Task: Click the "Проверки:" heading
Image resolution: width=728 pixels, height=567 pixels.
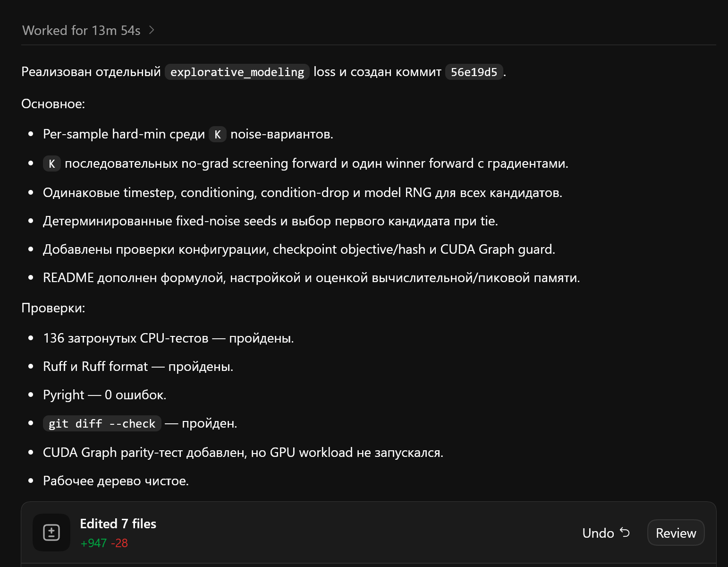Action: point(53,308)
